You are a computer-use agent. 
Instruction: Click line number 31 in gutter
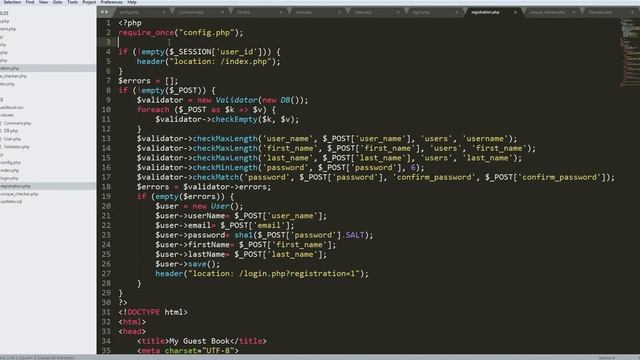tap(106, 312)
